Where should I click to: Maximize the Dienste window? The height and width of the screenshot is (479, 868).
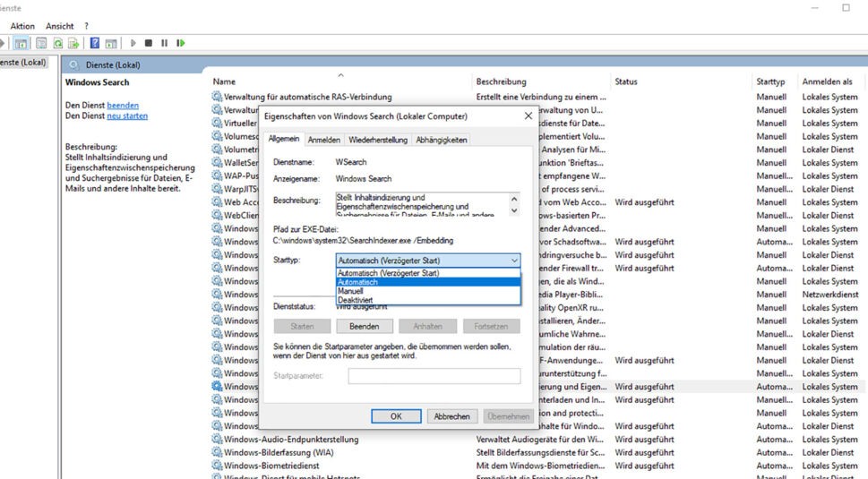(x=846, y=8)
